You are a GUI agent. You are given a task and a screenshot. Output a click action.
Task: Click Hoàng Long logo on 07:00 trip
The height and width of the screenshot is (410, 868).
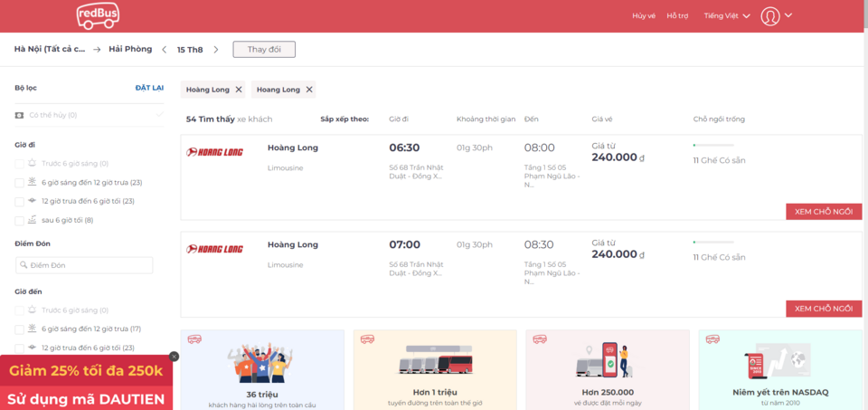tap(215, 249)
